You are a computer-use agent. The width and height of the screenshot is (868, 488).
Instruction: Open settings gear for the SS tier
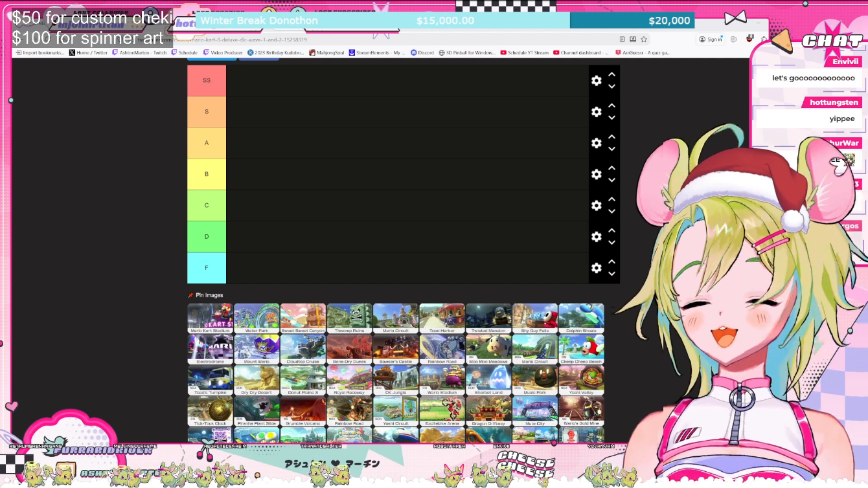[x=597, y=81]
